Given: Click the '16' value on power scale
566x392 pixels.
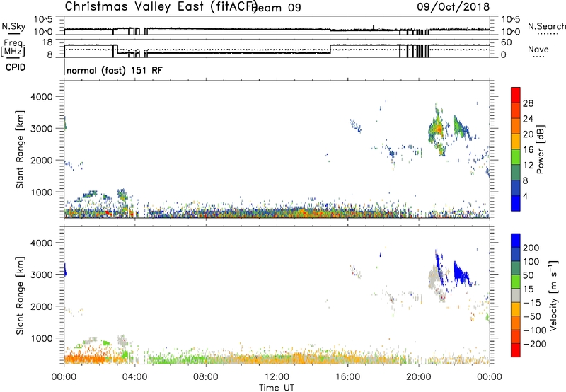Looking at the screenshot, I should point(528,150).
